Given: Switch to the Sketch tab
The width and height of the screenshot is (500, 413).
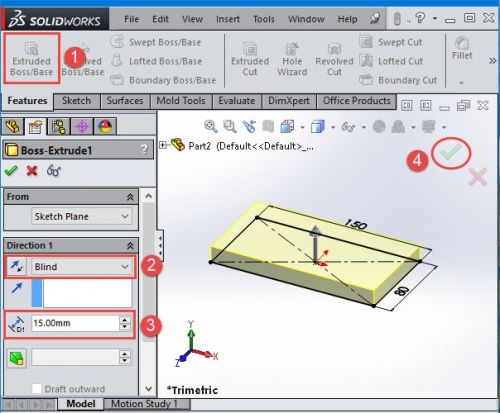Looking at the screenshot, I should pos(76,101).
